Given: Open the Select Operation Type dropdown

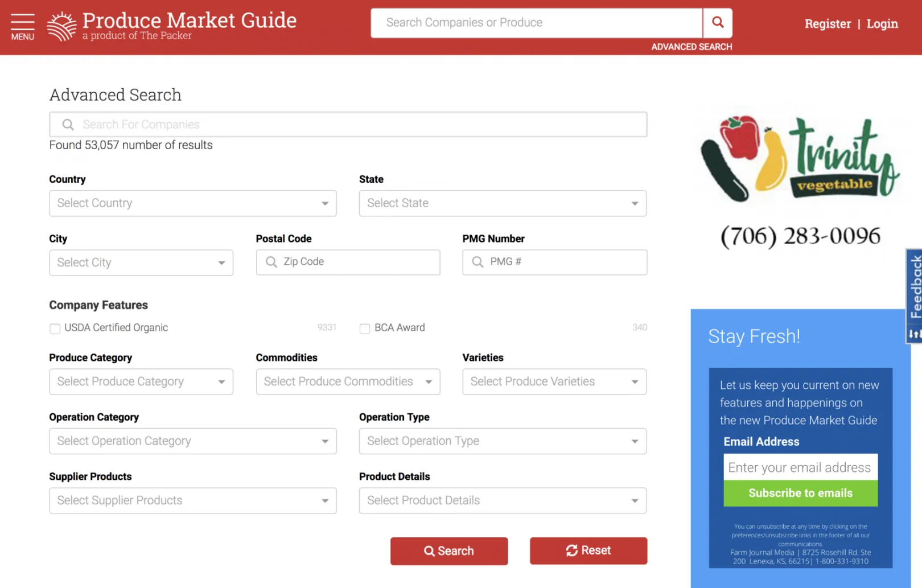Looking at the screenshot, I should (x=503, y=441).
